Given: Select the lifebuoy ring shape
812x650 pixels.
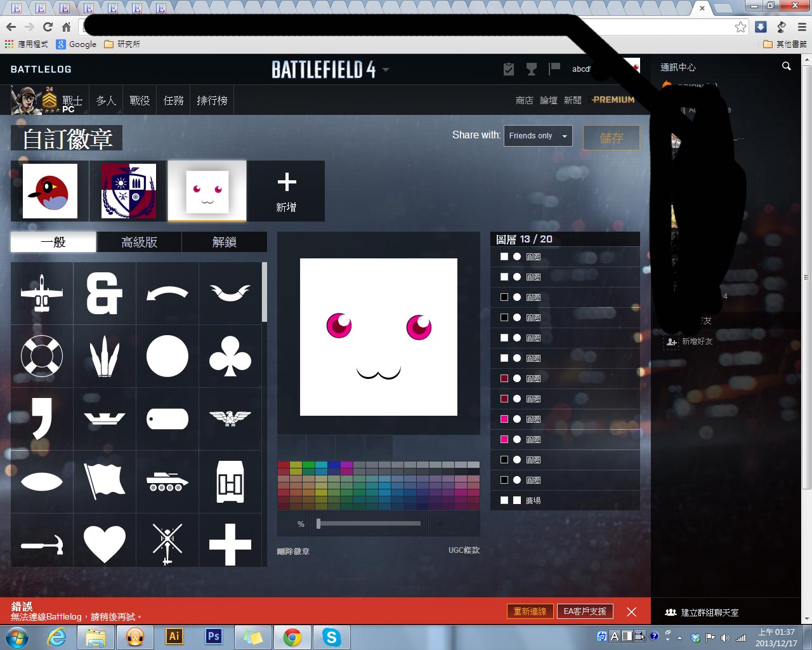Looking at the screenshot, I should (42, 356).
